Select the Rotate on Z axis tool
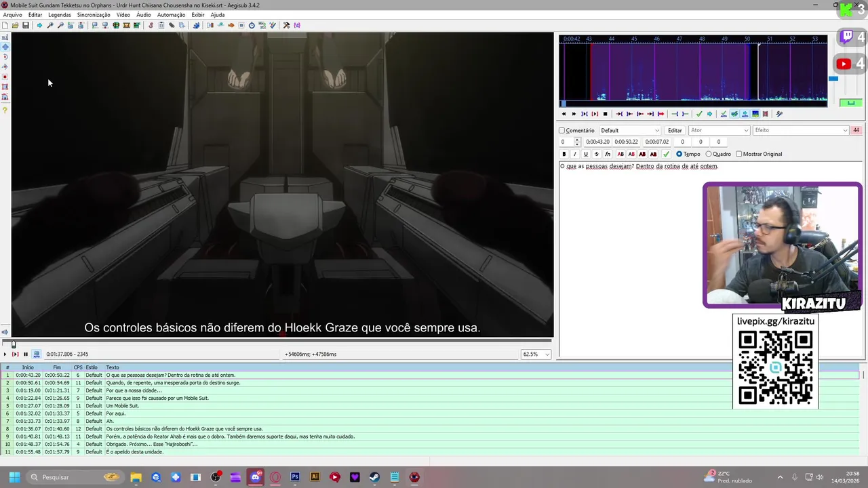 5,57
